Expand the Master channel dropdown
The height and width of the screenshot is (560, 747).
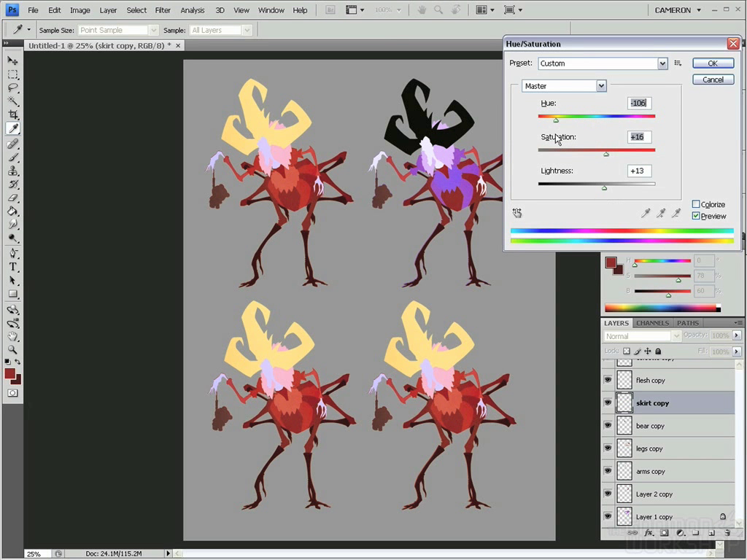click(x=601, y=86)
